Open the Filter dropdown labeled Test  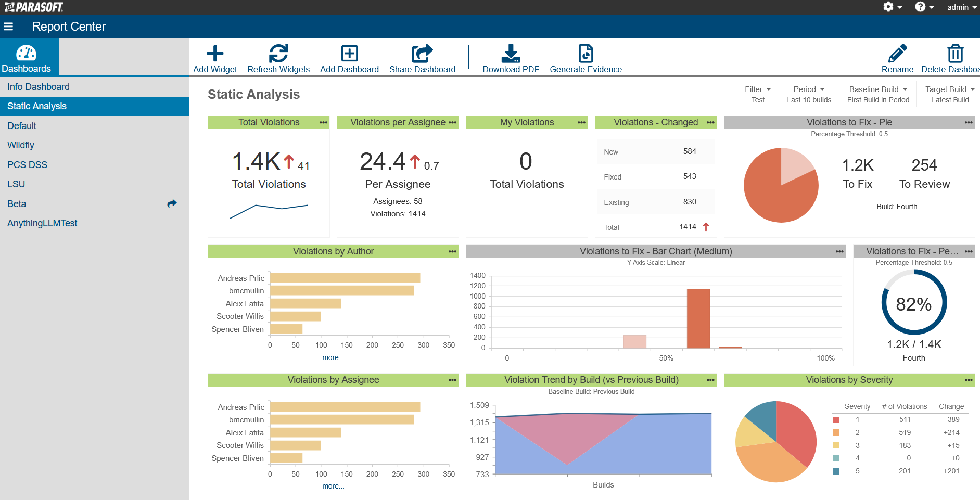(757, 89)
